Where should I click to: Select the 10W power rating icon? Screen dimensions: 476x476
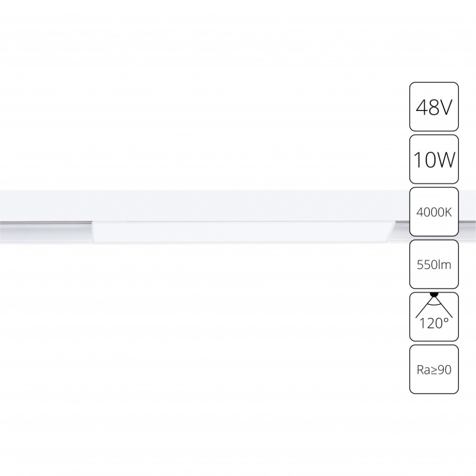(x=434, y=159)
